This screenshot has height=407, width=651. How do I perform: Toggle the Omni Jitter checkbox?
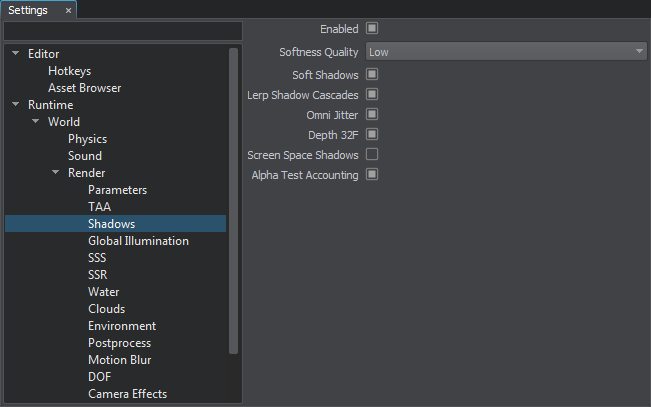[x=372, y=114]
